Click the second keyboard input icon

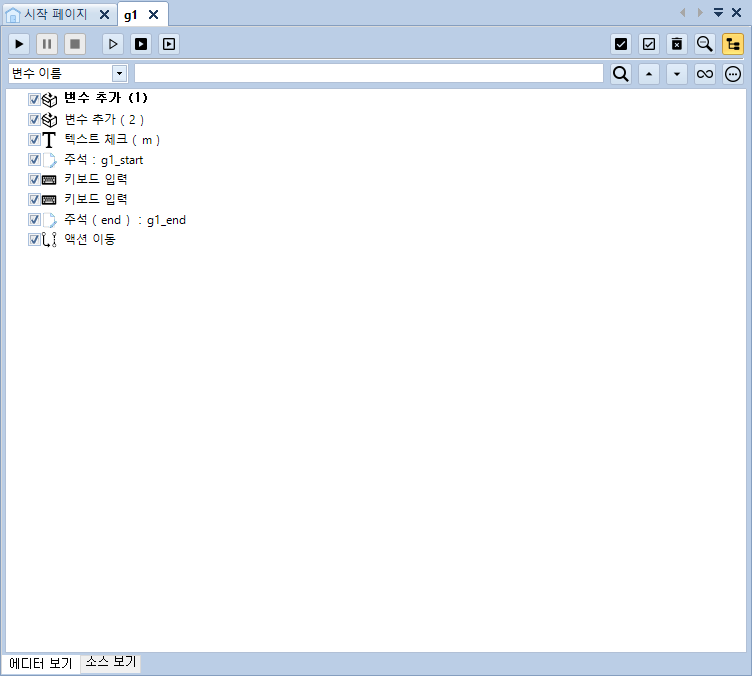tap(49, 200)
